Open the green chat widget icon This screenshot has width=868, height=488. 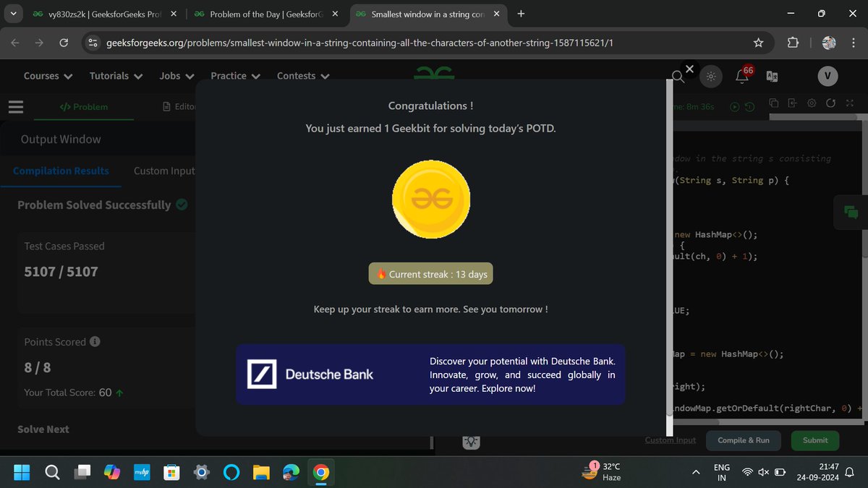[851, 213]
